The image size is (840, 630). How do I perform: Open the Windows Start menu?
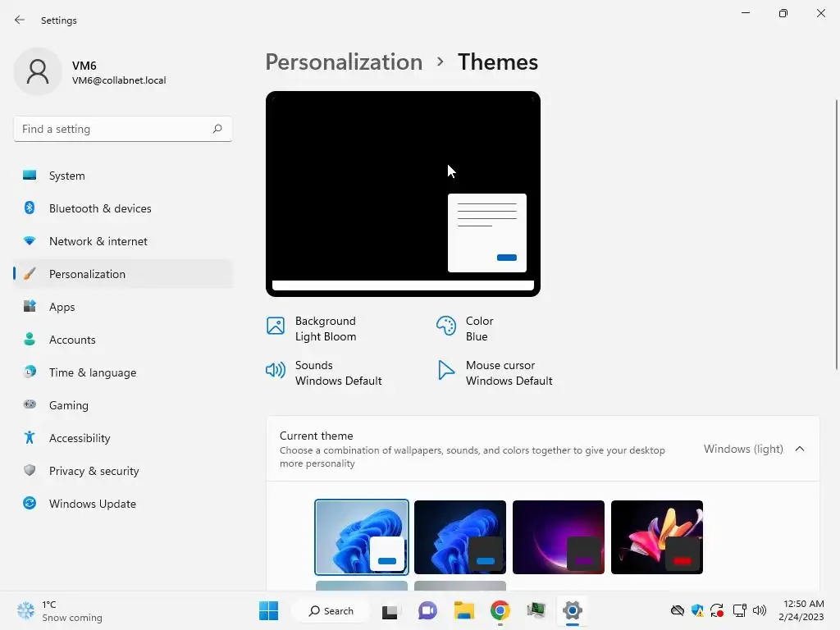coord(268,610)
